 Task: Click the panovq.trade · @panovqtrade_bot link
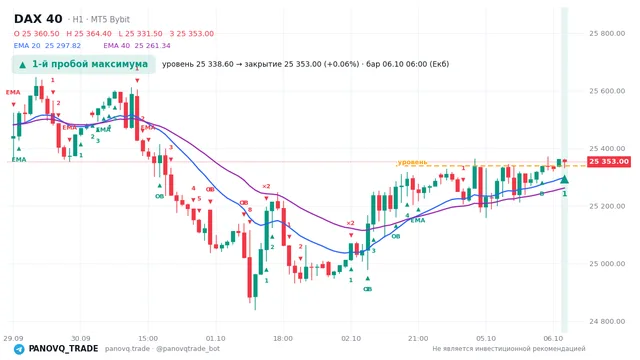(x=162, y=349)
